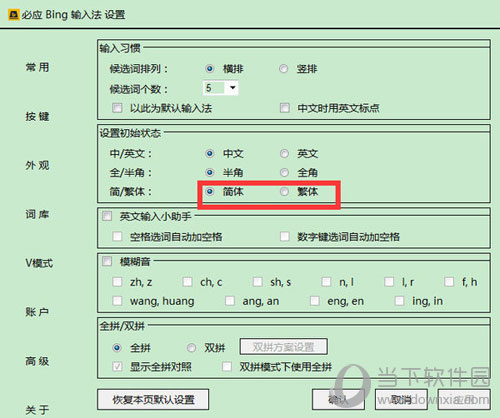Check the ang, an option
Viewport: 500px width, 418px height.
[230, 301]
